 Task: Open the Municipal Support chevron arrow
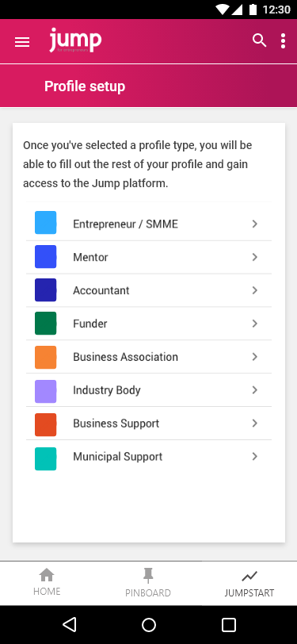pos(255,456)
